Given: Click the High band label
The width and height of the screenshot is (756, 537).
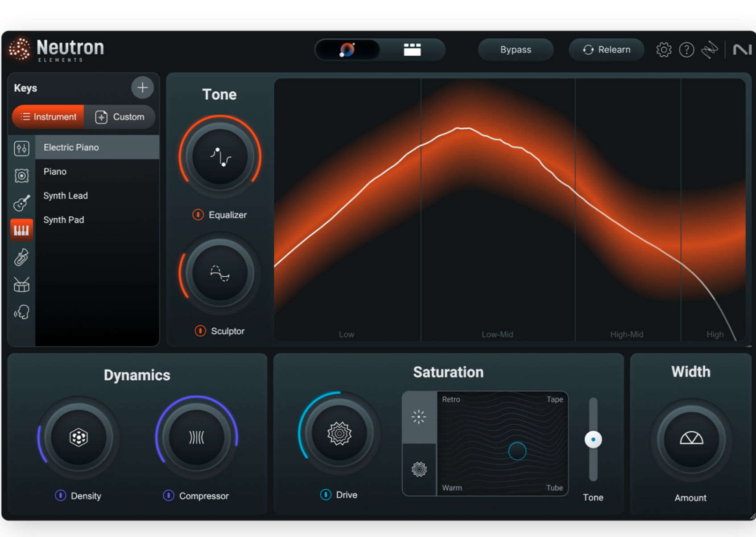Looking at the screenshot, I should click(x=715, y=334).
